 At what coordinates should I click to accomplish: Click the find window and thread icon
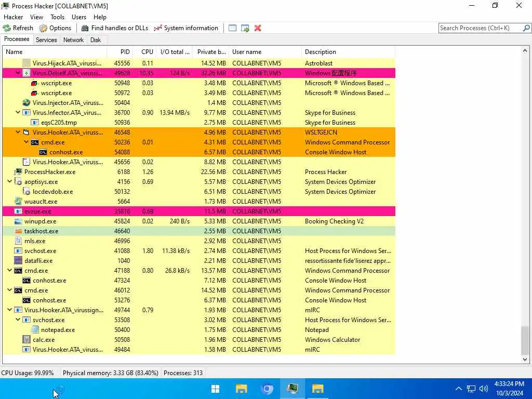(245, 28)
